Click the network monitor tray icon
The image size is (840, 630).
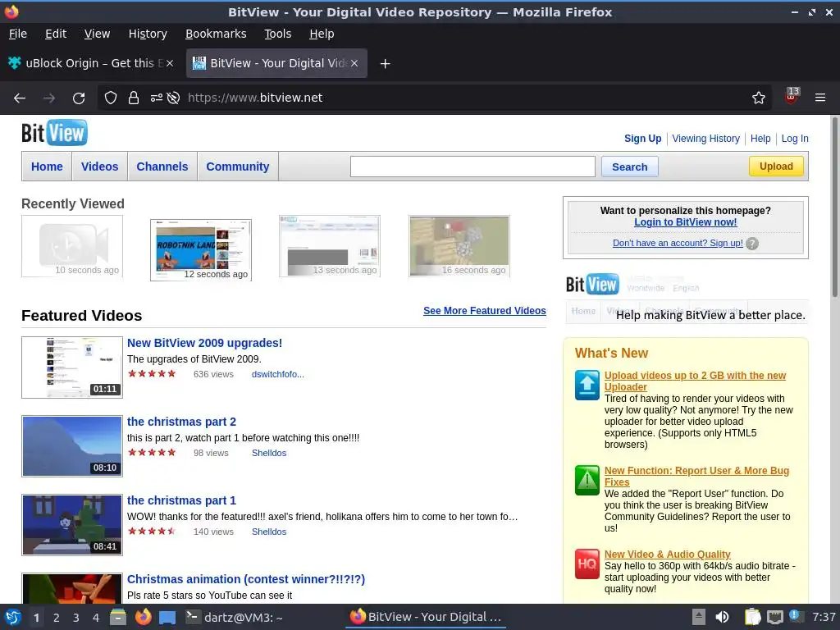pos(774,617)
